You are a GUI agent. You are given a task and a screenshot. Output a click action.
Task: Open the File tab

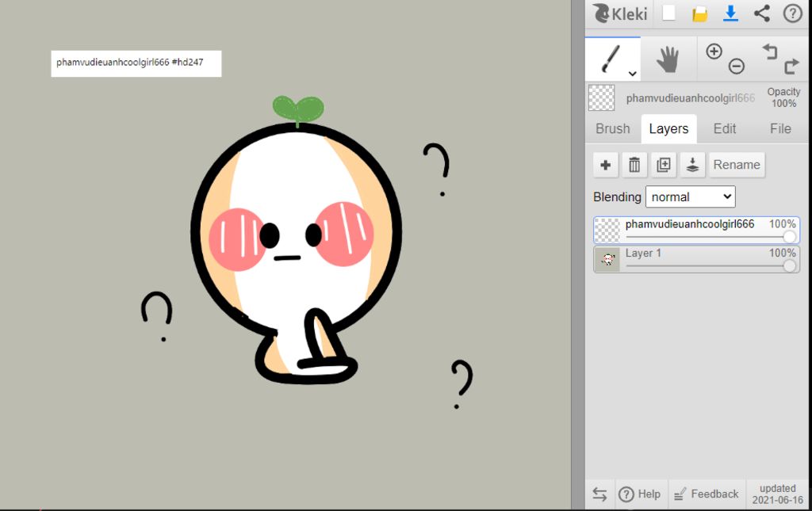point(780,129)
